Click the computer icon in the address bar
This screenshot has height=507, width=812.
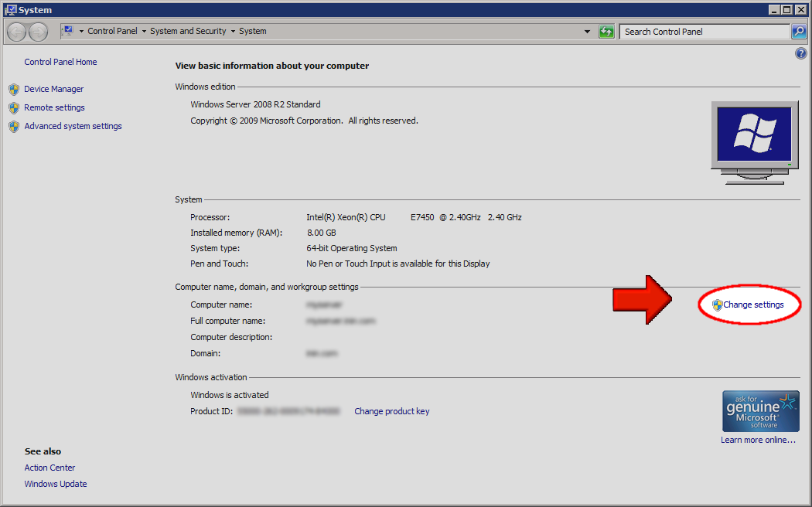tap(67, 31)
